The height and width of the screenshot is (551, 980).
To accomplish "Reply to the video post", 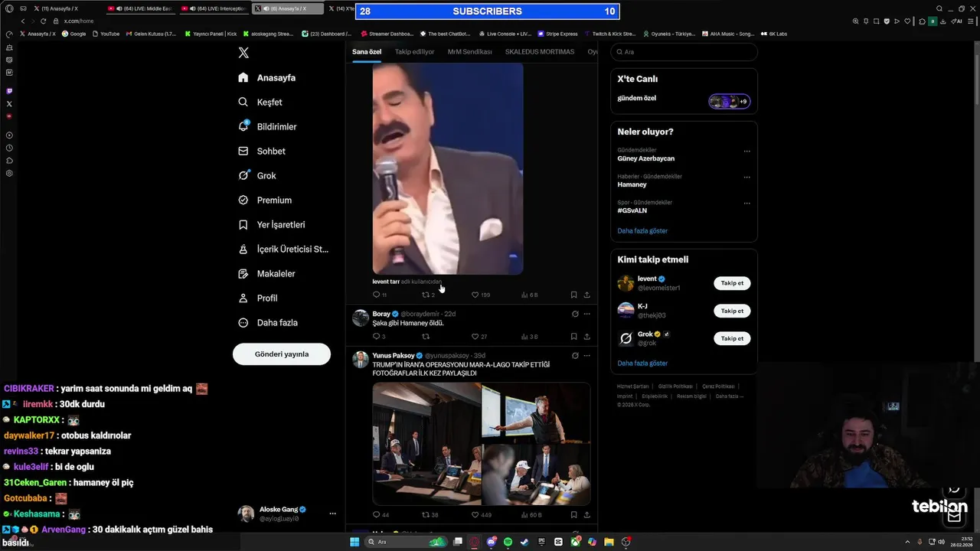I will pos(376,295).
